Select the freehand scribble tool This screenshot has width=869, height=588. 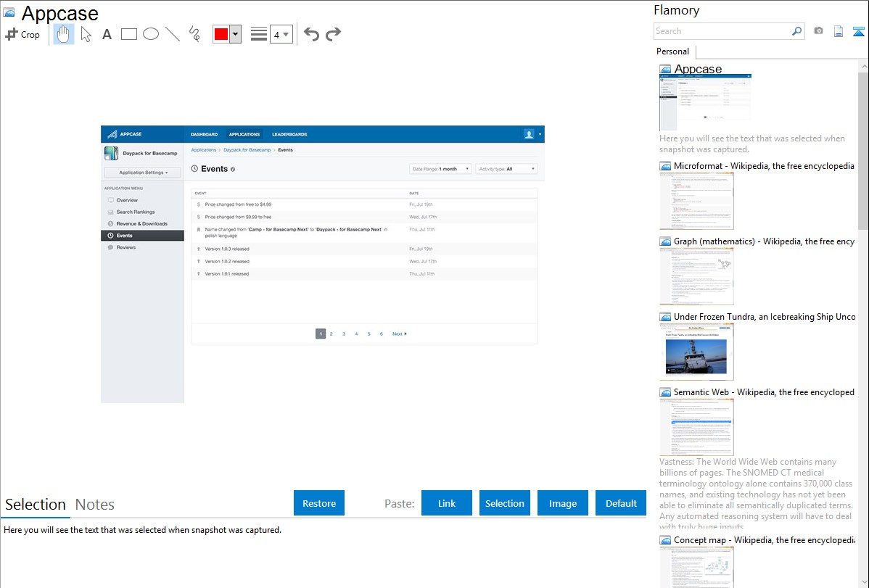pos(194,34)
